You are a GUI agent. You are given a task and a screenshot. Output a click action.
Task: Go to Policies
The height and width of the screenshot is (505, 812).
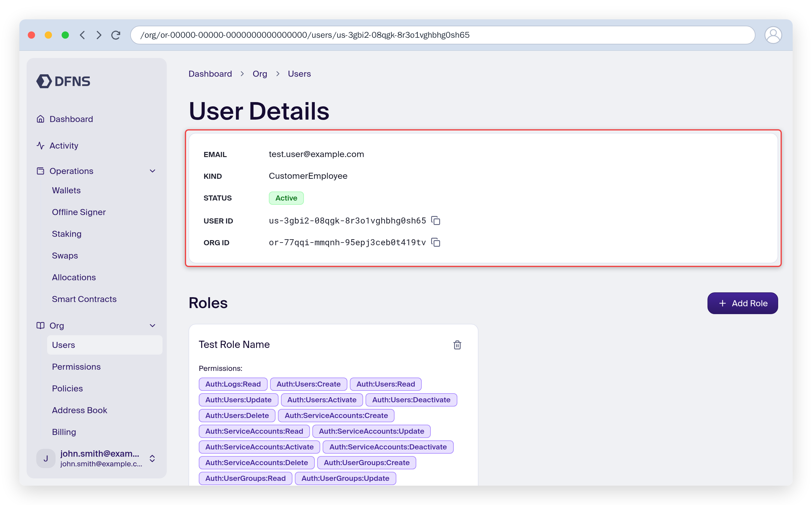click(x=67, y=388)
